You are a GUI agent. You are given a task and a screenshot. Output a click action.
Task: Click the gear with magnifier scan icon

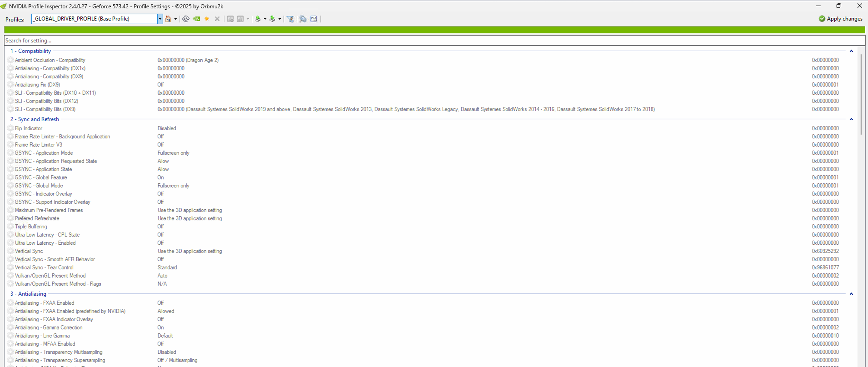pos(303,19)
